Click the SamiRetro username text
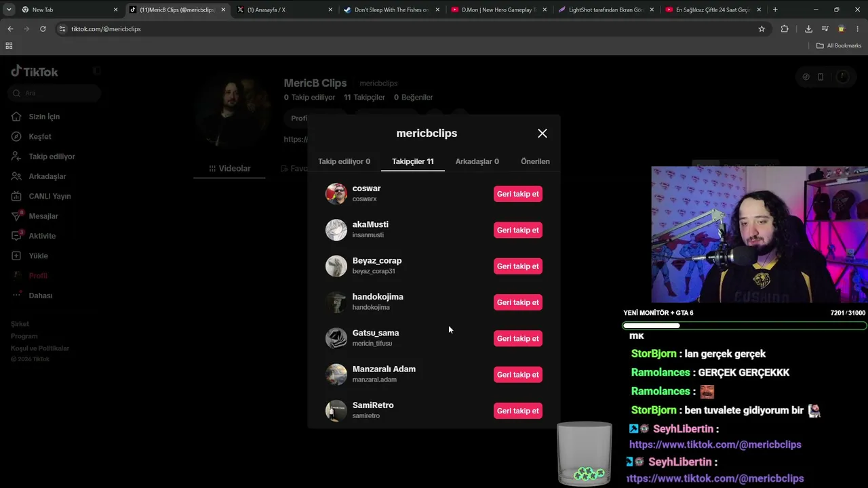 pyautogui.click(x=373, y=405)
